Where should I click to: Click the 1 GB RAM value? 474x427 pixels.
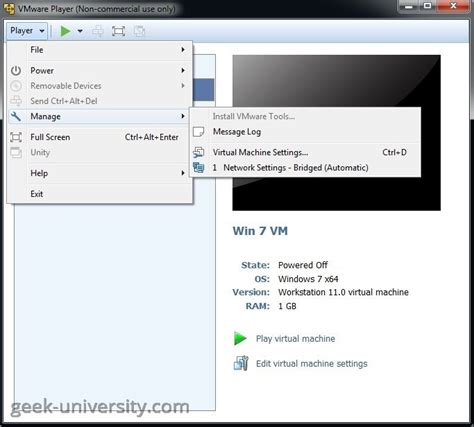tap(287, 306)
